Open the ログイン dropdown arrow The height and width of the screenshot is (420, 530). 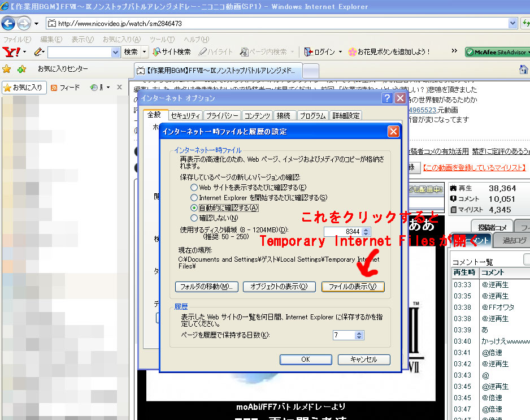pyautogui.click(x=340, y=52)
